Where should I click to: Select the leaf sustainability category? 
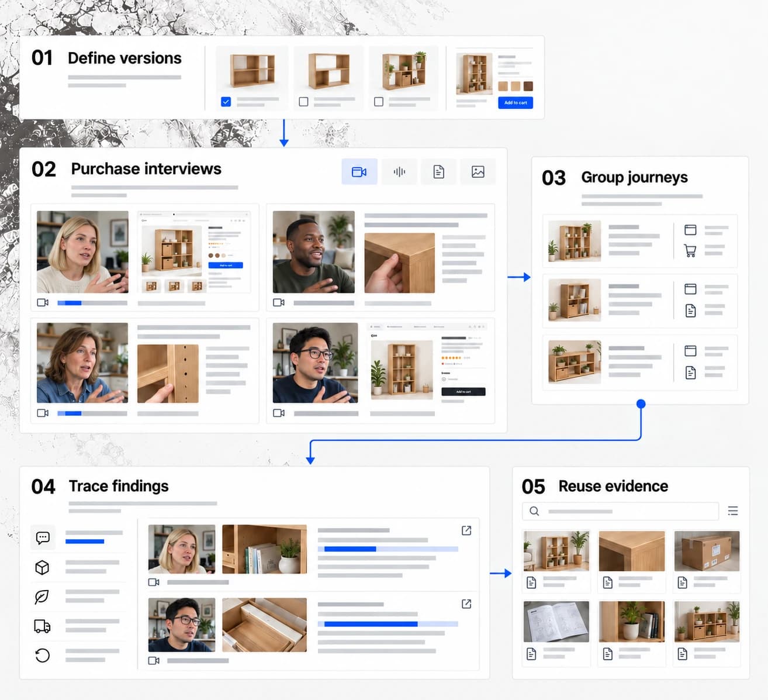pos(42,596)
